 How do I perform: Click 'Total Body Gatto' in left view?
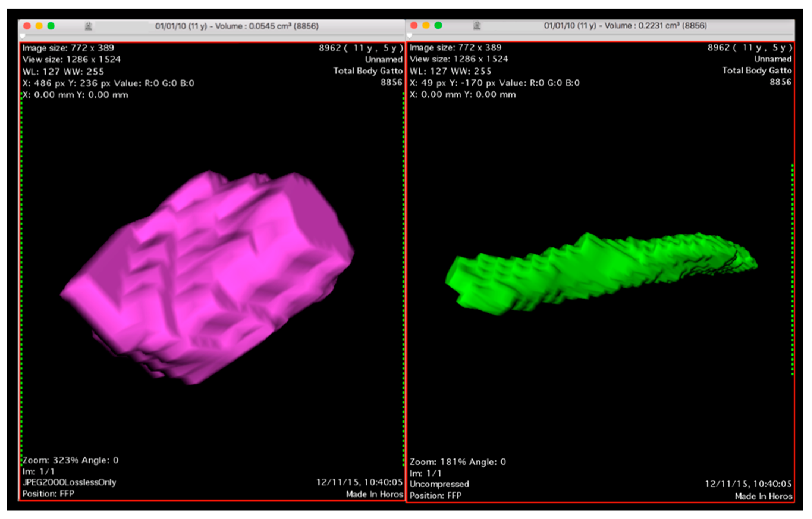pyautogui.click(x=368, y=71)
